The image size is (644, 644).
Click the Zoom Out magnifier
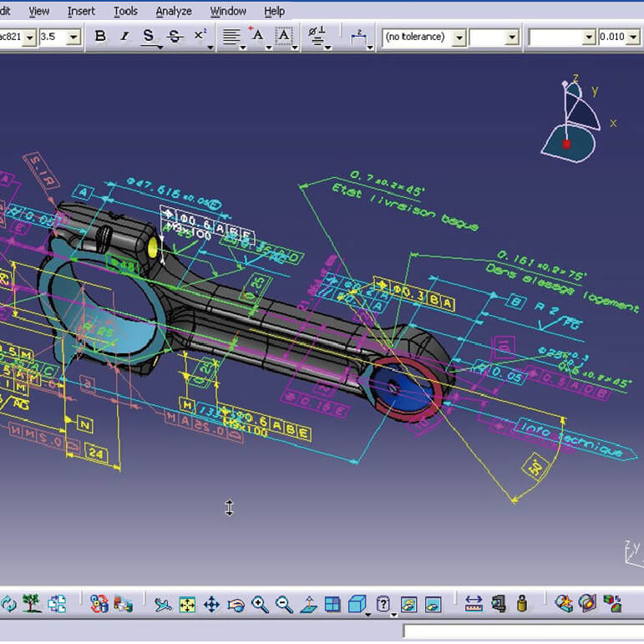[284, 605]
